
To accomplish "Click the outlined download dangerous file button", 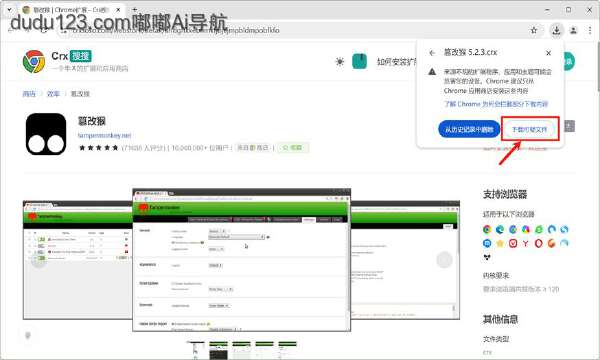I will pyautogui.click(x=530, y=129).
